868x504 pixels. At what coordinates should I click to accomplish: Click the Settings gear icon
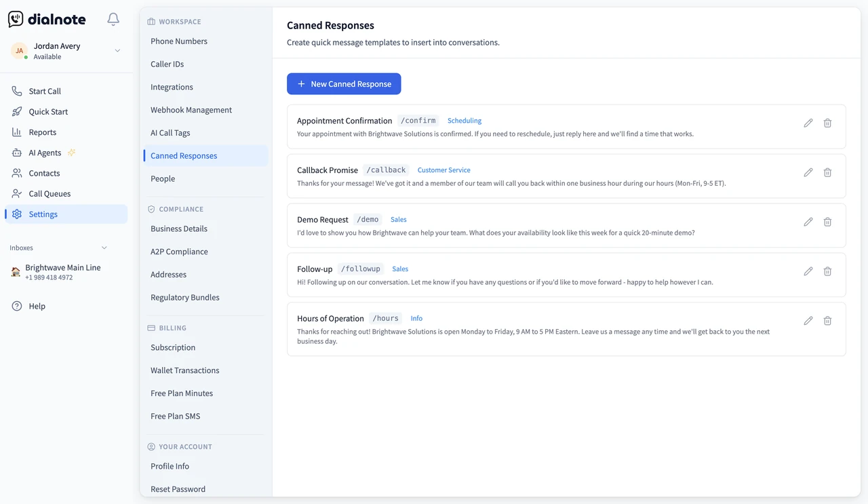17,214
